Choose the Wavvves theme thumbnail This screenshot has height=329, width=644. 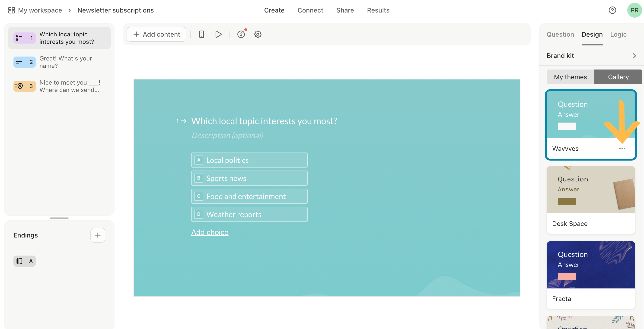tap(591, 115)
